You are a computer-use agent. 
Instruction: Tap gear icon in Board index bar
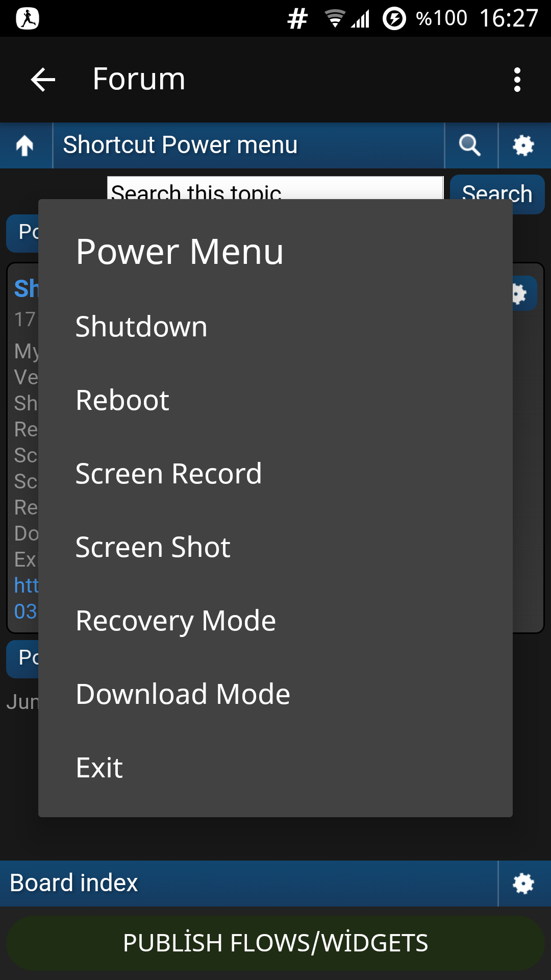(x=524, y=884)
